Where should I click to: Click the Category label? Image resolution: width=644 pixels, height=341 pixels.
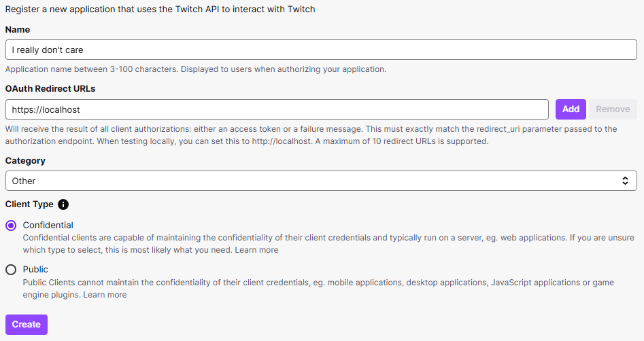(25, 161)
